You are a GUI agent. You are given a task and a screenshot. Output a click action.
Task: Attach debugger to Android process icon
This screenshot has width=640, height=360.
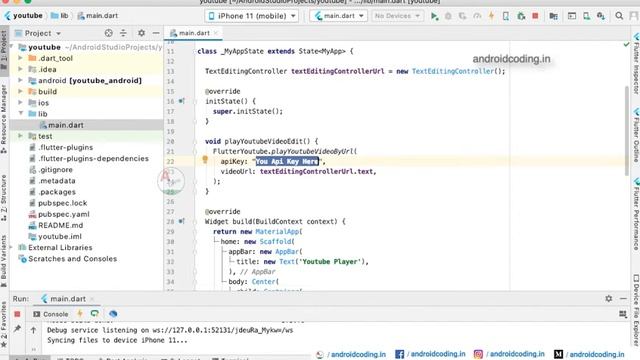521,16
